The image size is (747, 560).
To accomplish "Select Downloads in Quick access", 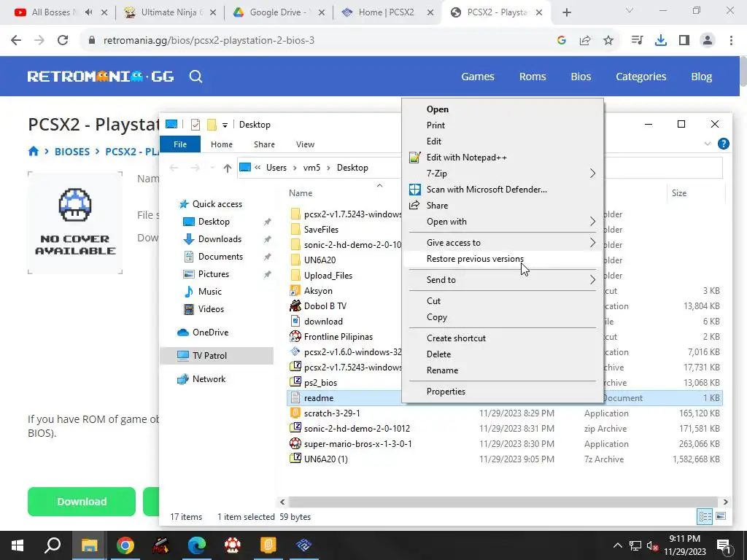I will click(220, 239).
